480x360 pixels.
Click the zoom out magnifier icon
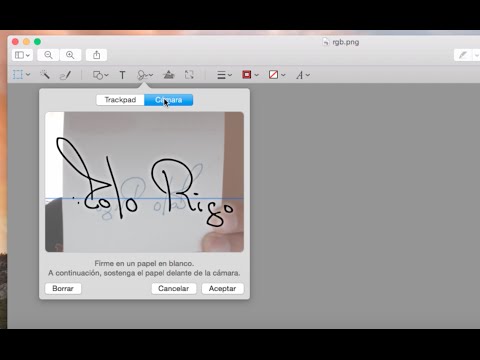pos(48,55)
